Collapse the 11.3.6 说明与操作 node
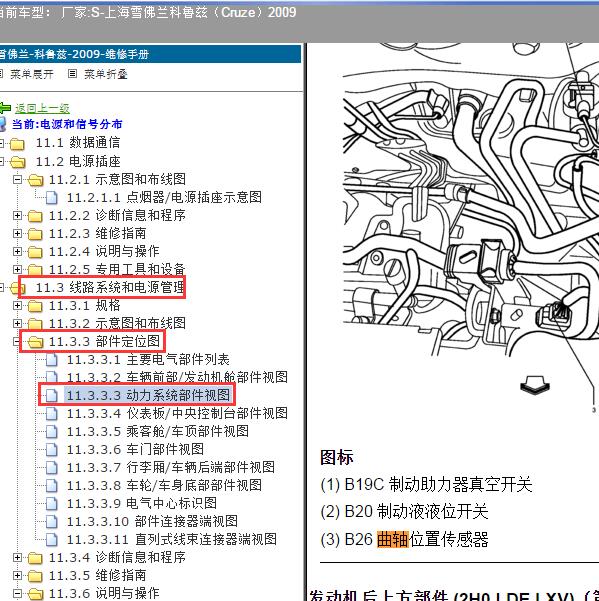 click(x=17, y=593)
